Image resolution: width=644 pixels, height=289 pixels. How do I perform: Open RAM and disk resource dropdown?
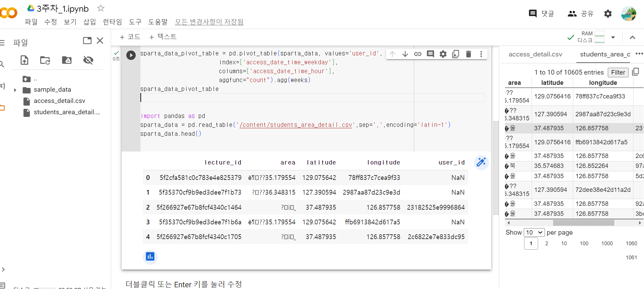[x=613, y=37]
